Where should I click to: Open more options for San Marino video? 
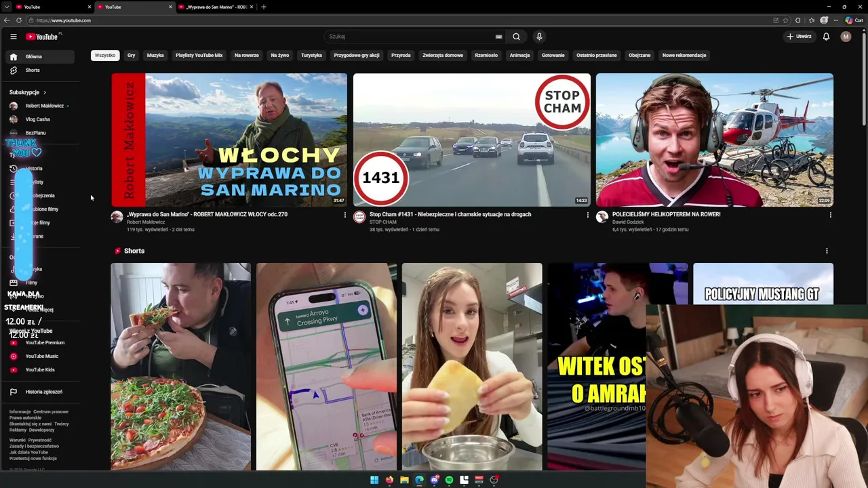(x=345, y=215)
